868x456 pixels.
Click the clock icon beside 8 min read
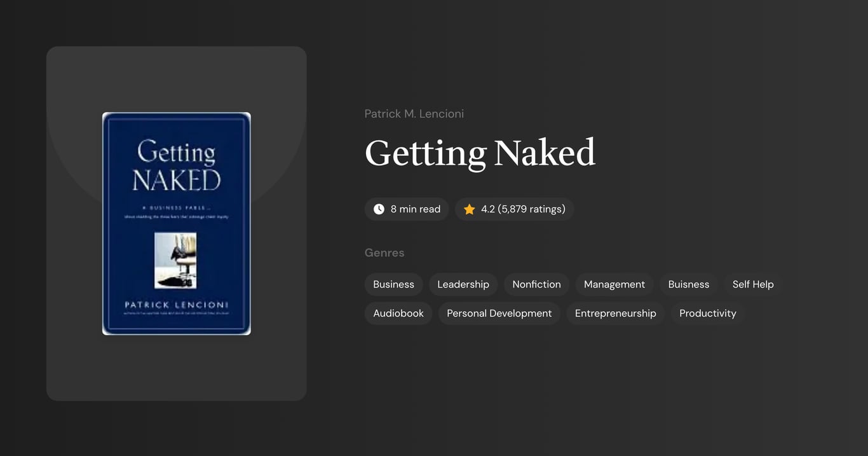pyautogui.click(x=379, y=209)
